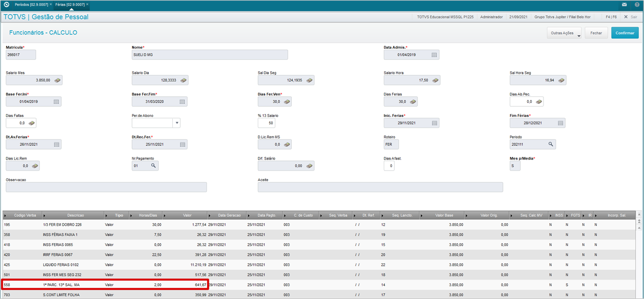Screen dimensions: 644x299
Task: Click the TOTVS logo icon in tab bar
Action: (6, 4)
